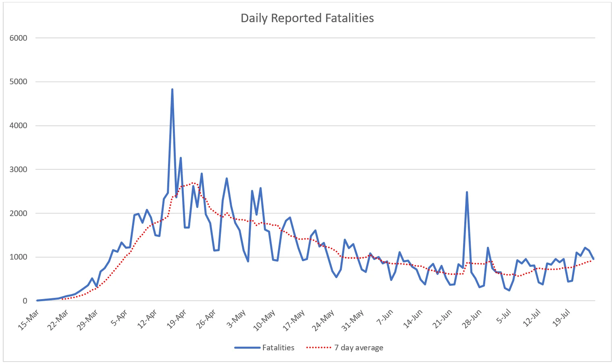
Task: Click the 19-Apr date axis label
Action: [x=177, y=320]
